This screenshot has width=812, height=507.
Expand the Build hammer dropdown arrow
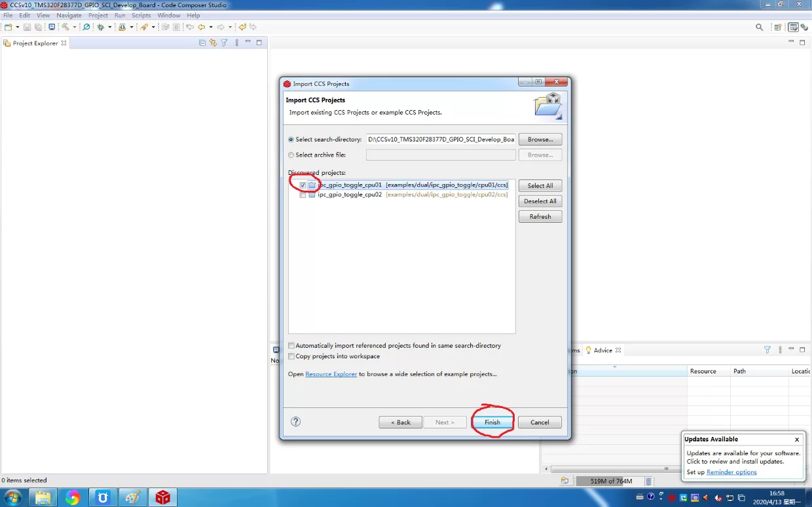pos(75,27)
